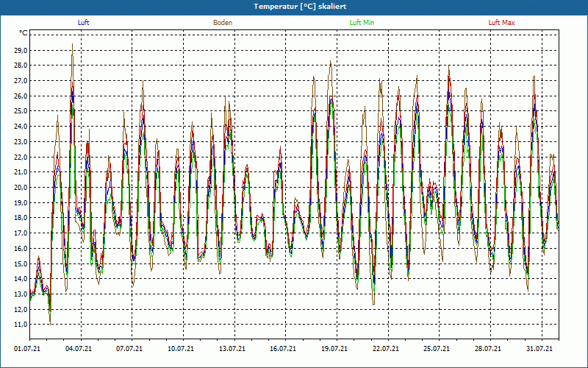The image size is (588, 368).
Task: Click the 28.07.21 date axis label
Action: coord(488,349)
